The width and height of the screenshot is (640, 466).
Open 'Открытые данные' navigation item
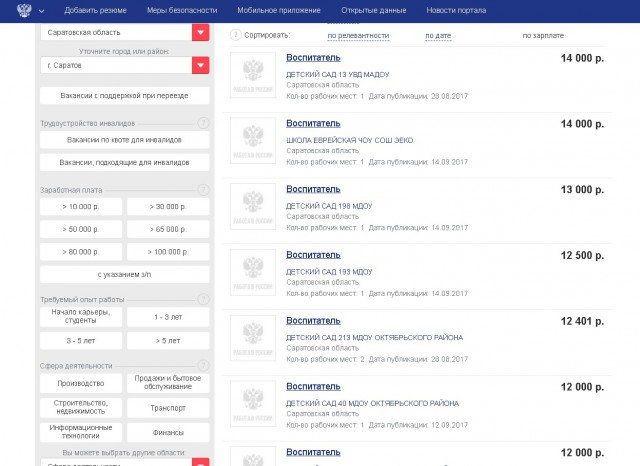pyautogui.click(x=373, y=10)
